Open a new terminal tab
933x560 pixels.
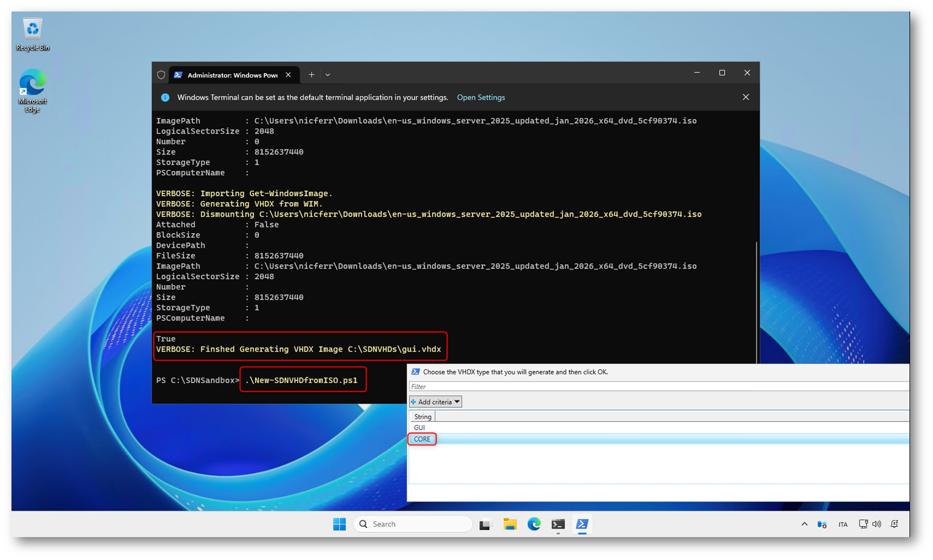pyautogui.click(x=311, y=75)
